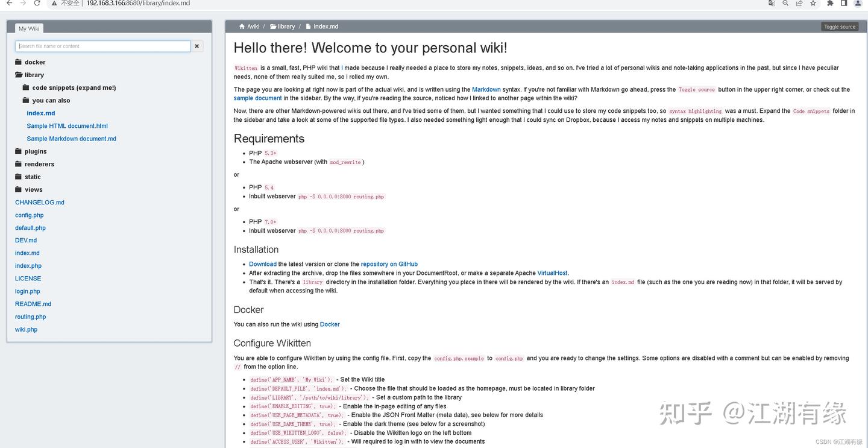
Task: Open the docker folder in the sidebar
Action: pos(34,62)
